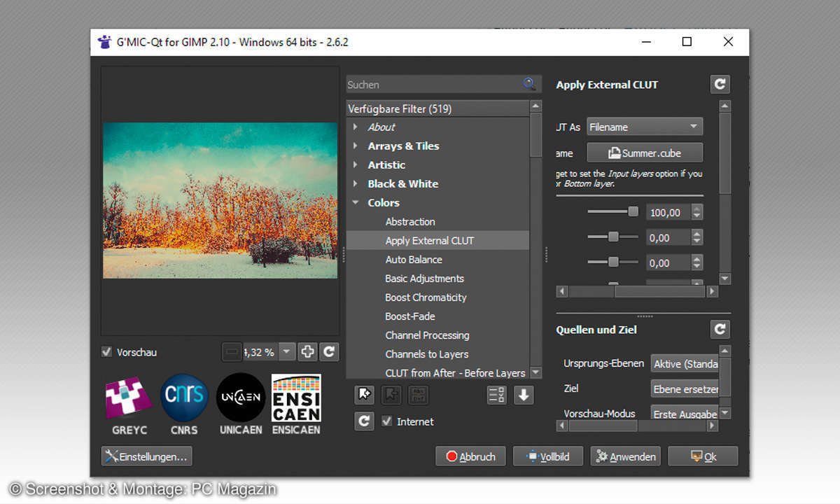Click the first slider set to 0,00
This screenshot has width=840, height=504.
click(x=612, y=237)
